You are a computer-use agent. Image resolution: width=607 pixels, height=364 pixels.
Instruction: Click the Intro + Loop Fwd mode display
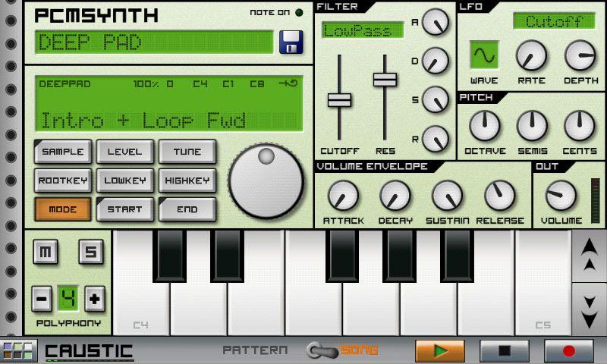click(143, 121)
